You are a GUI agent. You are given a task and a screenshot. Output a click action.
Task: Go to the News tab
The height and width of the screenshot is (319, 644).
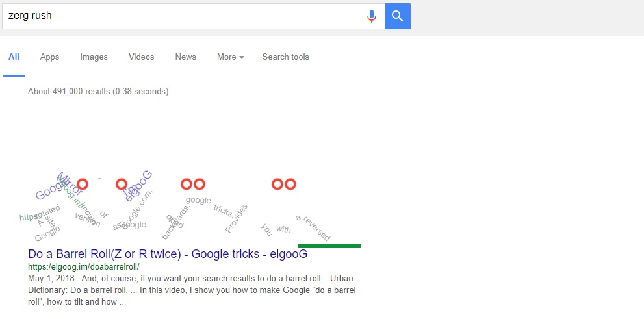click(x=185, y=57)
